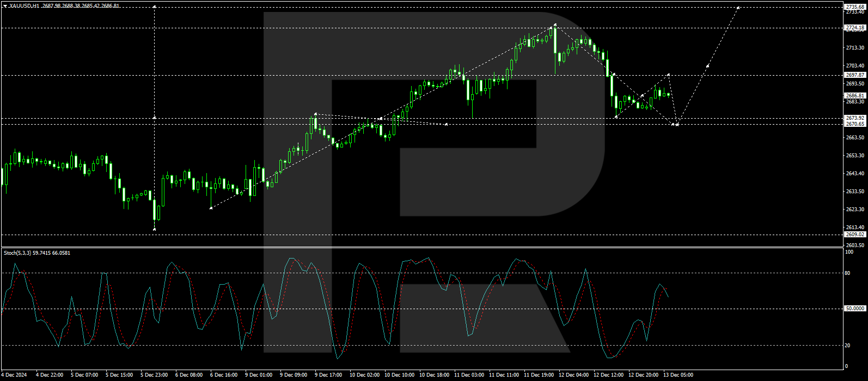Click the 4 Dec 22:00 time label
Screen dimensions: 868x381
[50, 375]
